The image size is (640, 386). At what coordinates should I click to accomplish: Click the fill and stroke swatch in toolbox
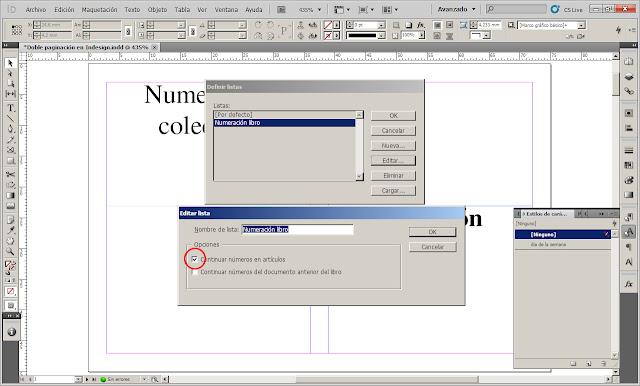point(10,266)
